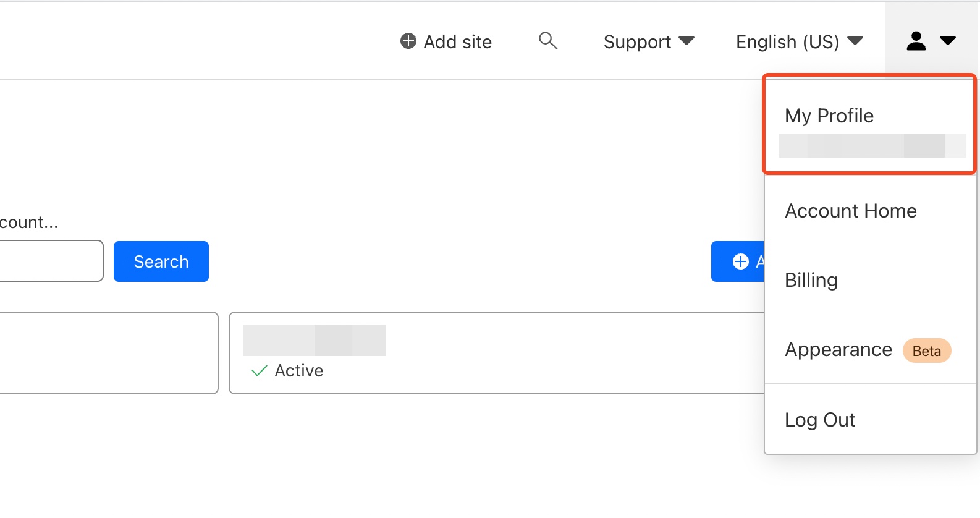Choose Appearance in the user menu
Image resolution: width=980 pixels, height=518 pixels.
click(838, 350)
